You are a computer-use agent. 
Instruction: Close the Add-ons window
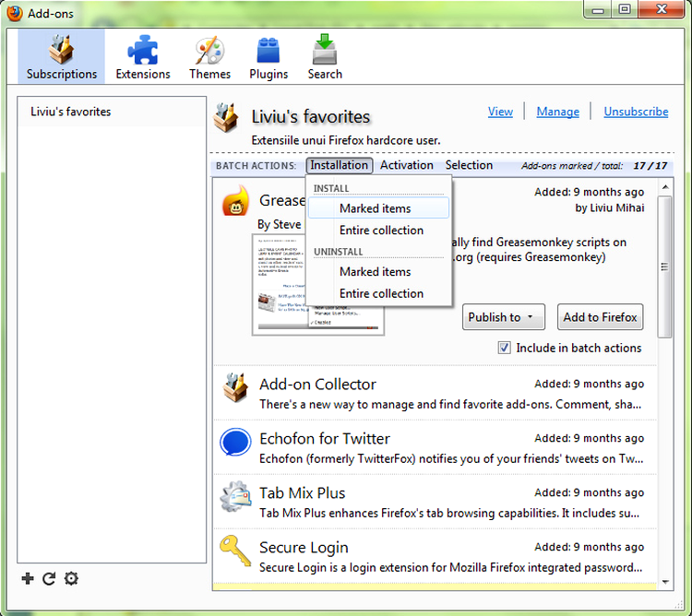pos(662,10)
